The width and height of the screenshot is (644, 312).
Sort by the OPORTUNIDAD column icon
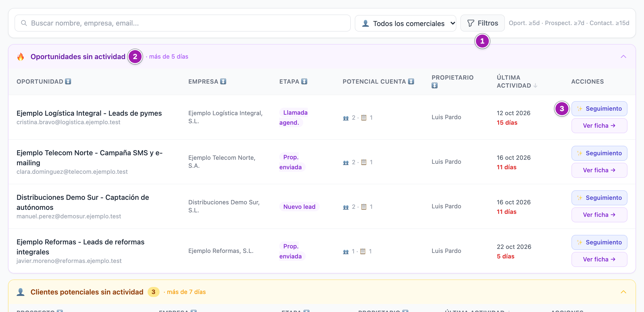tap(68, 81)
